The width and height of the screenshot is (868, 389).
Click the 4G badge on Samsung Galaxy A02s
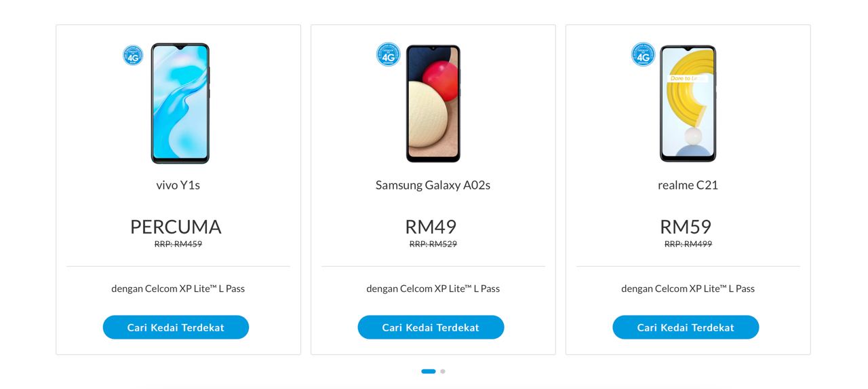click(x=388, y=55)
